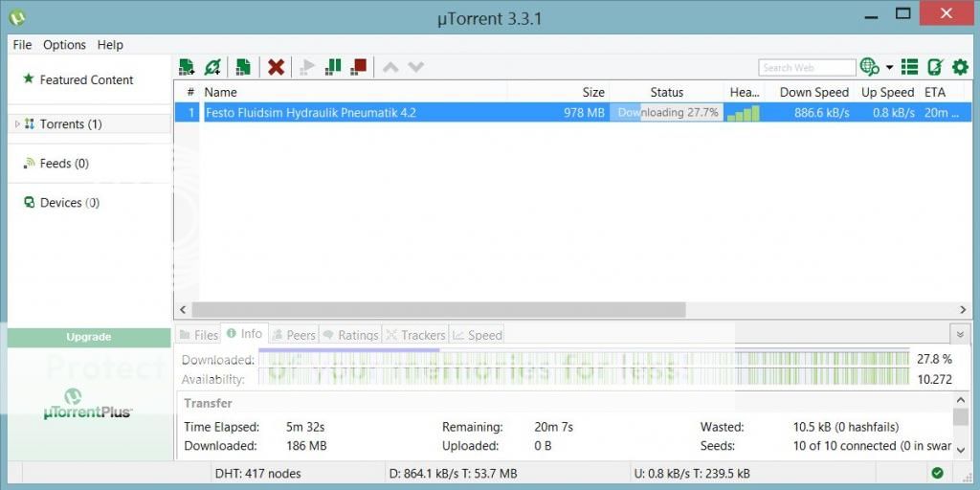The width and height of the screenshot is (980, 490).
Task: Click the remote access icon beside the gear
Action: (x=935, y=67)
